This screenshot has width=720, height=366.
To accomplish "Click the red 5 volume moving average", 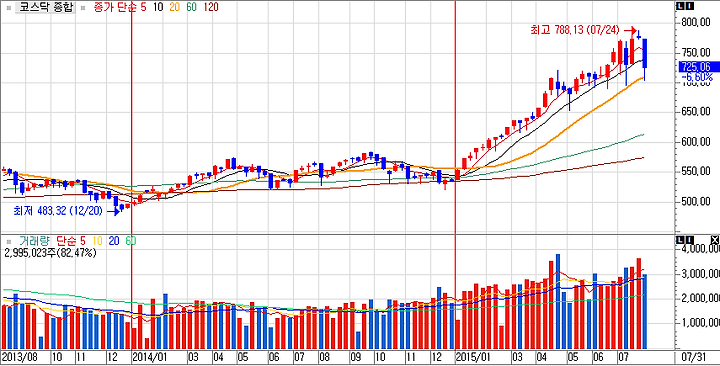I will [83, 240].
